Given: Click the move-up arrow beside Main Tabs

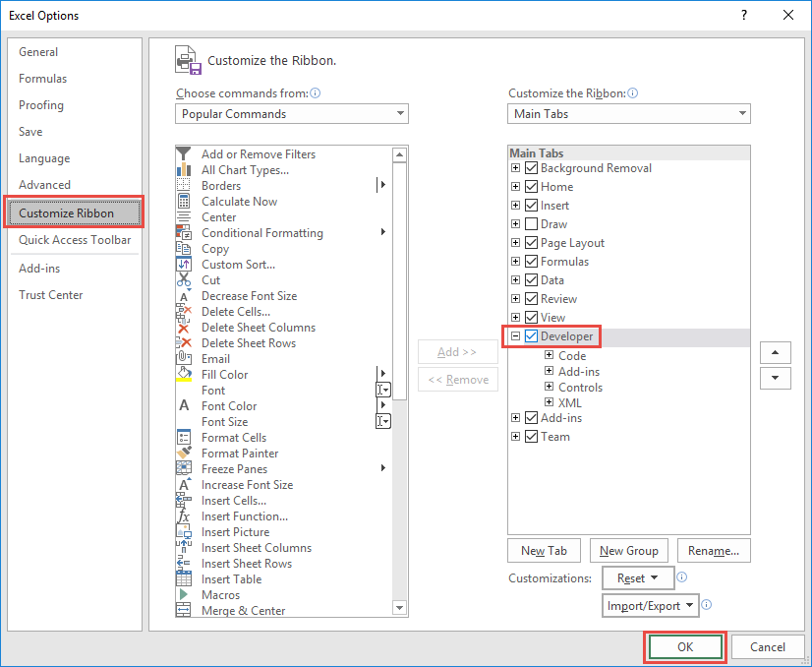Looking at the screenshot, I should 776,352.
